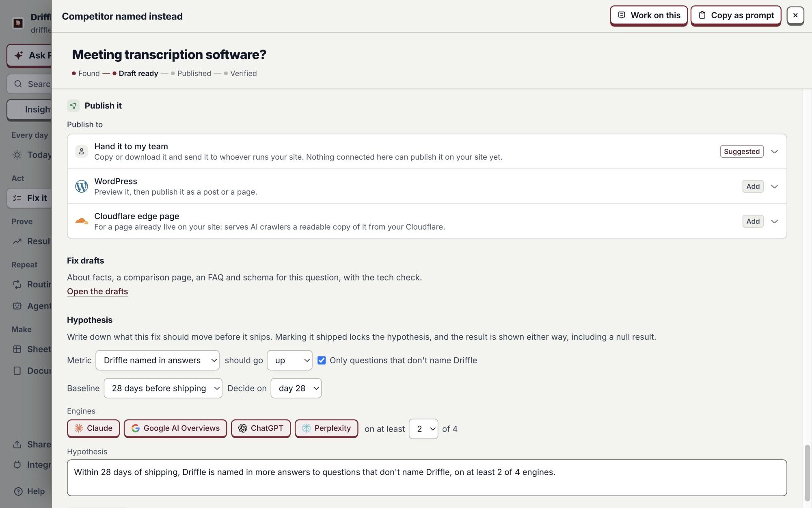The width and height of the screenshot is (812, 508).
Task: Click the Help question-mark icon
Action: point(18,491)
